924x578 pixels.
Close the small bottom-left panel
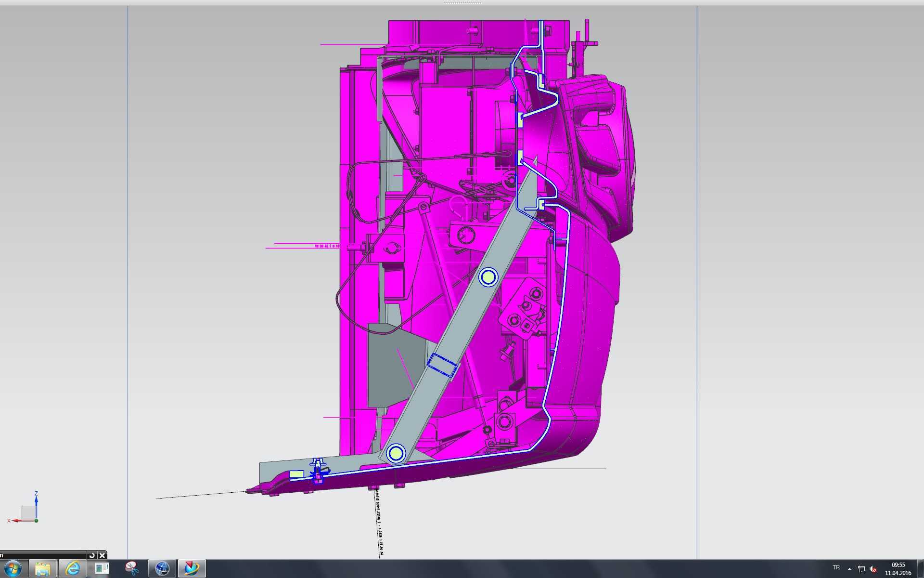[102, 555]
